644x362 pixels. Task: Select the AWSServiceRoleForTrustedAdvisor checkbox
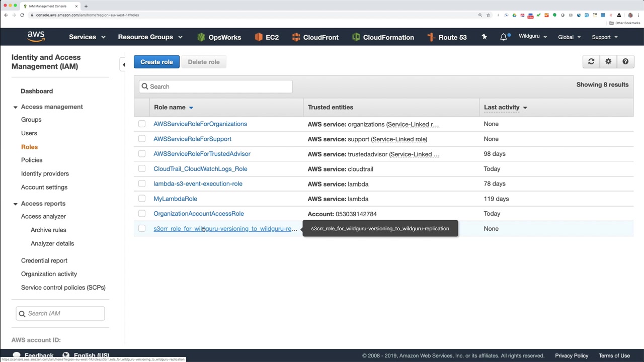pos(142,154)
